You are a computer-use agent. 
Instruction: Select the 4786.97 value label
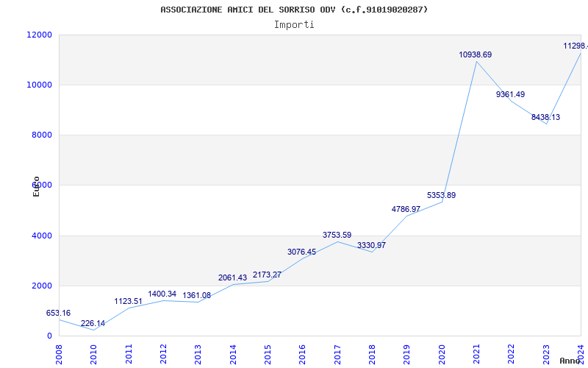[x=406, y=210]
